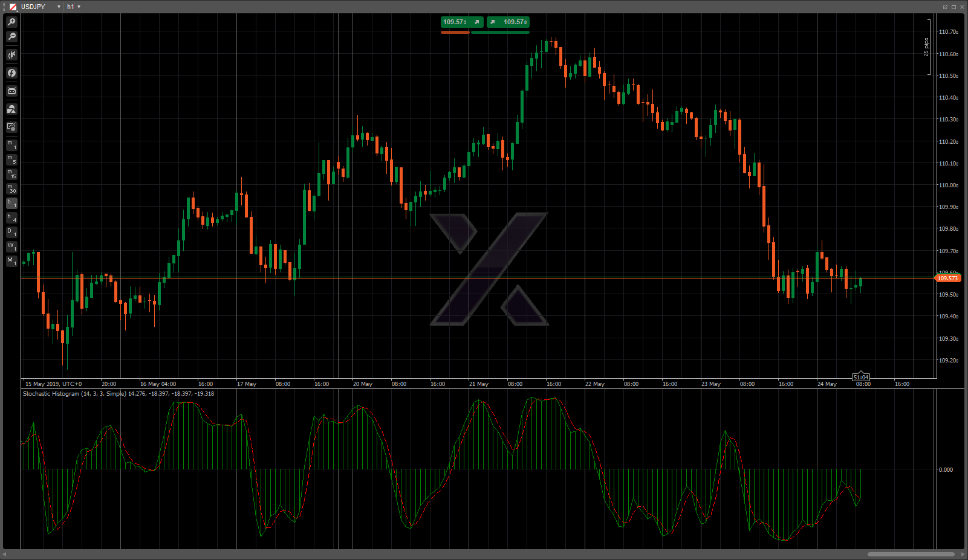968x560 pixels.
Task: Open chart settings with gear icon
Action: coord(11,127)
